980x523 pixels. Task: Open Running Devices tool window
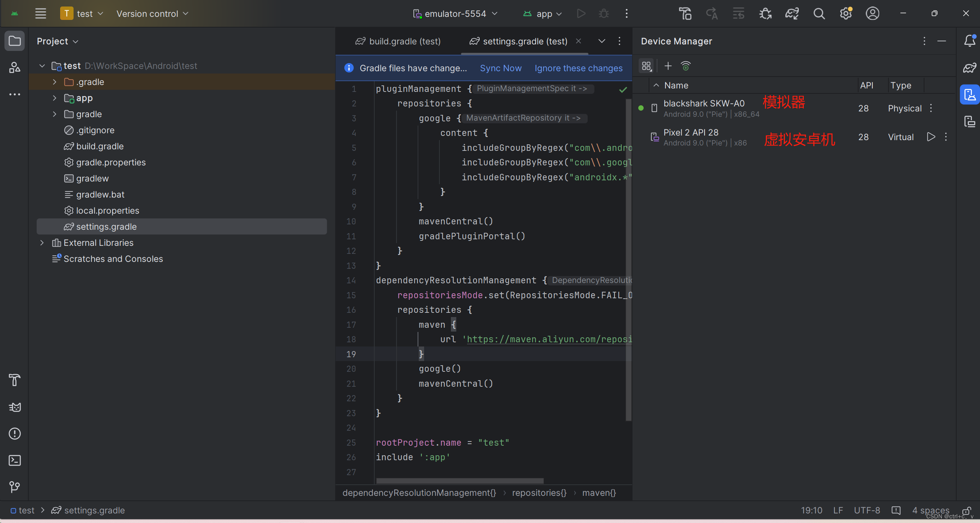970,122
